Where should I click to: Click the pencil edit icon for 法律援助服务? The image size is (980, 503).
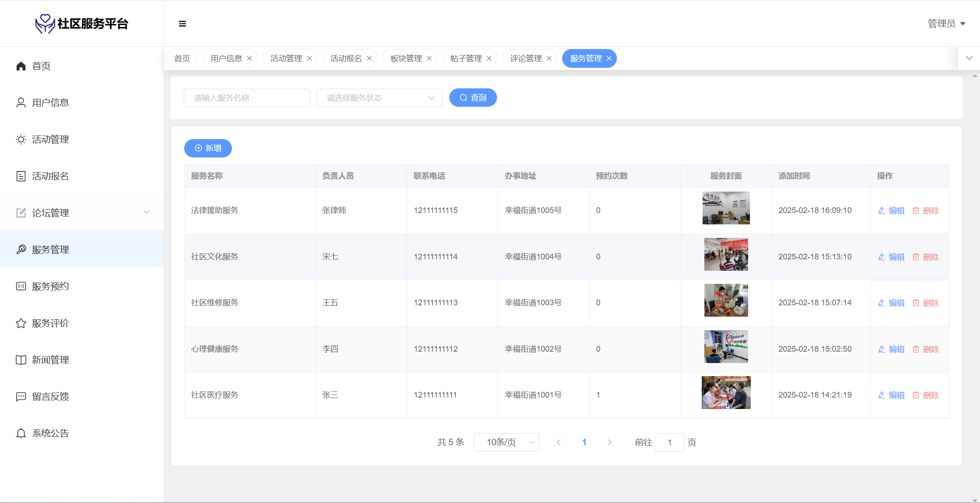click(882, 211)
